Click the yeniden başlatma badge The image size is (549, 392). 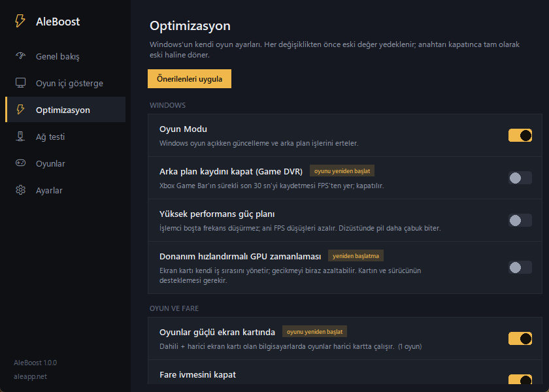click(356, 256)
